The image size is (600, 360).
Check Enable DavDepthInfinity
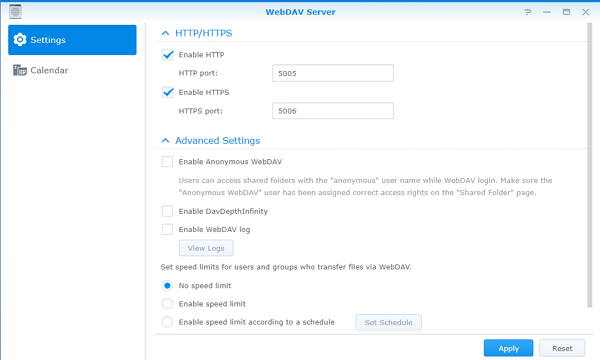tap(167, 211)
